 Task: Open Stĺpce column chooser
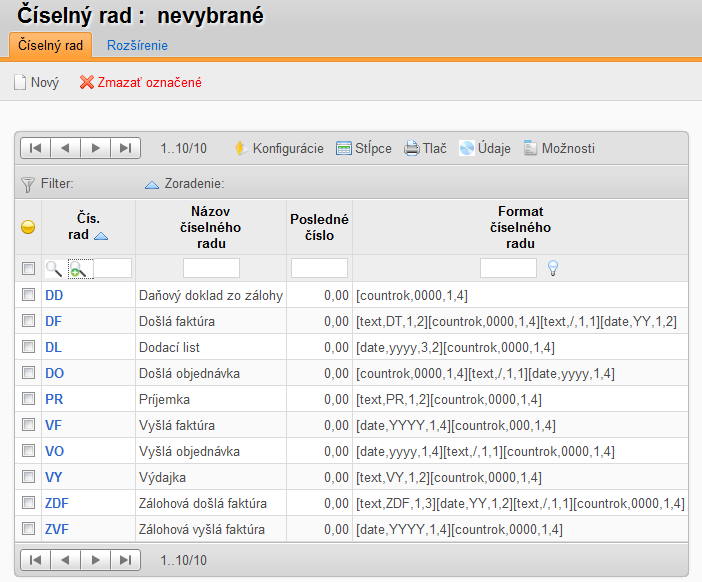pos(364,148)
